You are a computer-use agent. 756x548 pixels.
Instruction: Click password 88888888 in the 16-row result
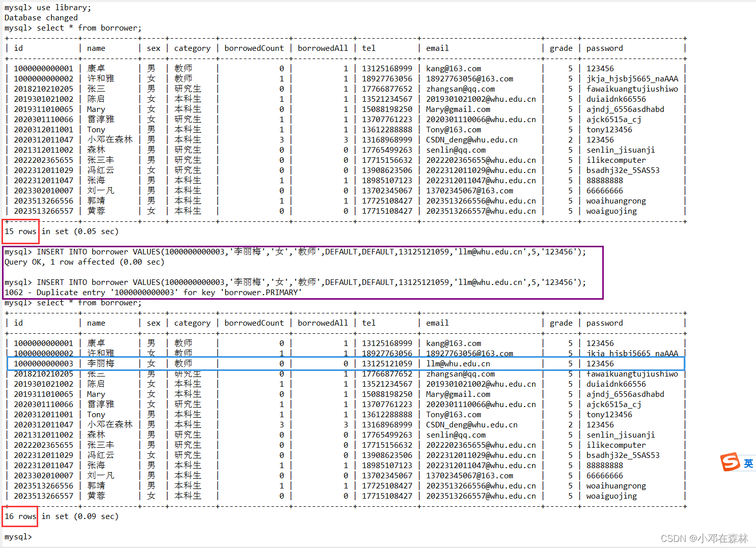[605, 466]
